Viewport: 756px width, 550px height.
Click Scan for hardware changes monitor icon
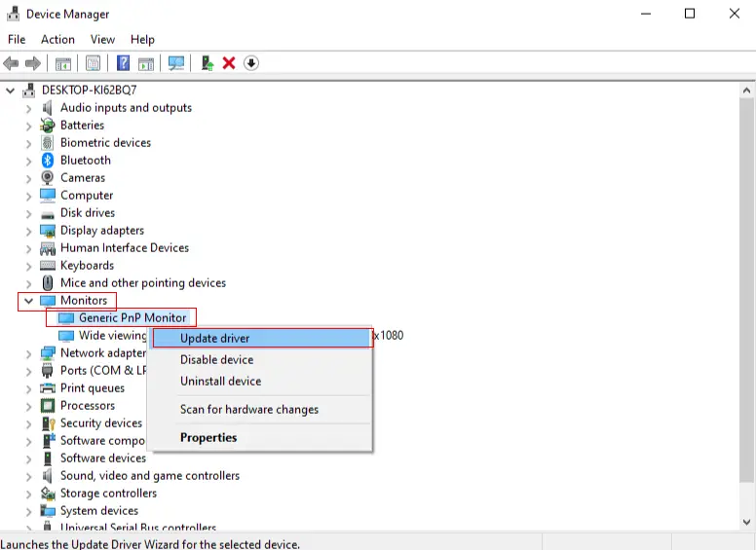click(x=176, y=63)
